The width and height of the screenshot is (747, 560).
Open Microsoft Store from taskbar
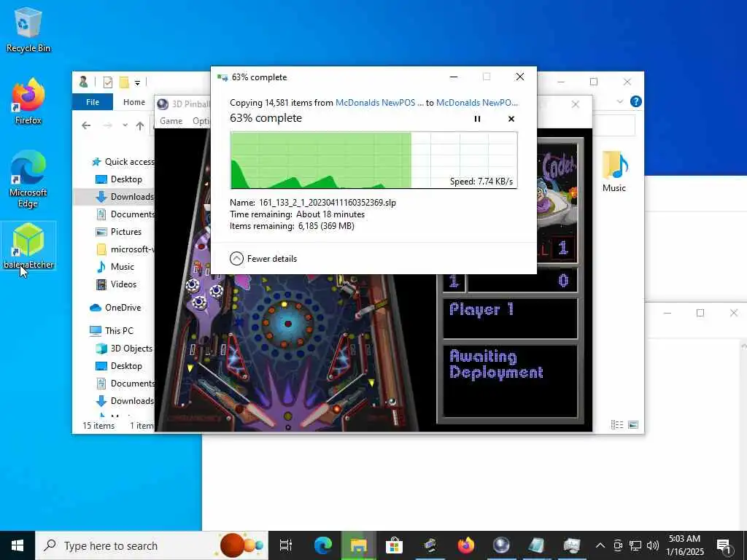point(394,545)
